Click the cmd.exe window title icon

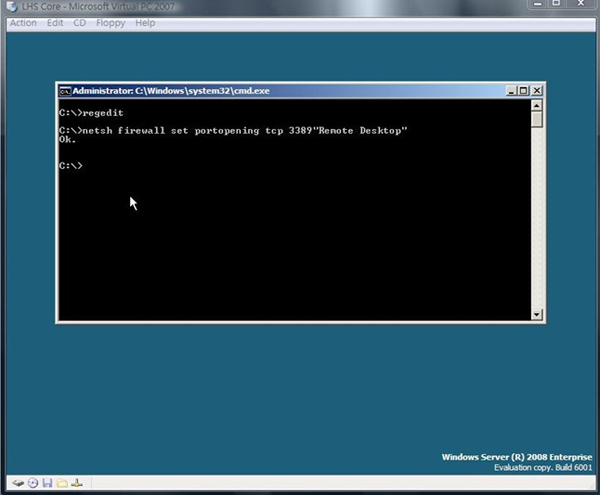[x=65, y=91]
